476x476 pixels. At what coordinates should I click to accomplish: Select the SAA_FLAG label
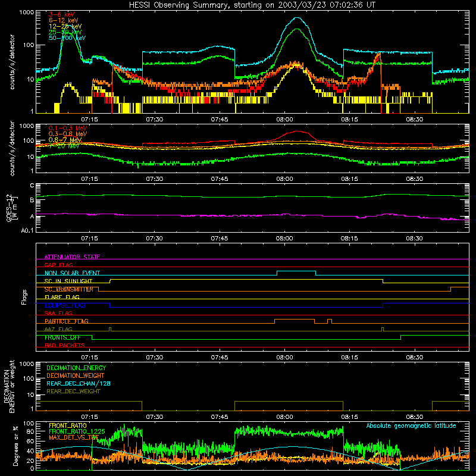[x=58, y=313]
